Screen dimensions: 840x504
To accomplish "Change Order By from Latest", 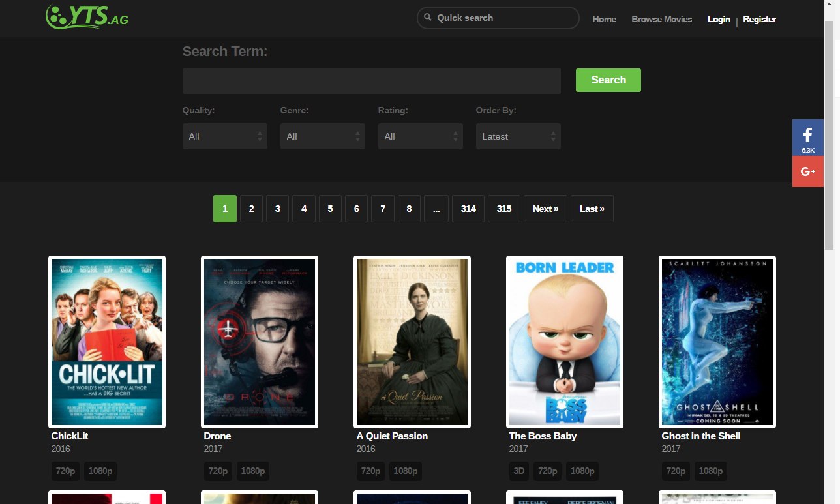I will (518, 136).
